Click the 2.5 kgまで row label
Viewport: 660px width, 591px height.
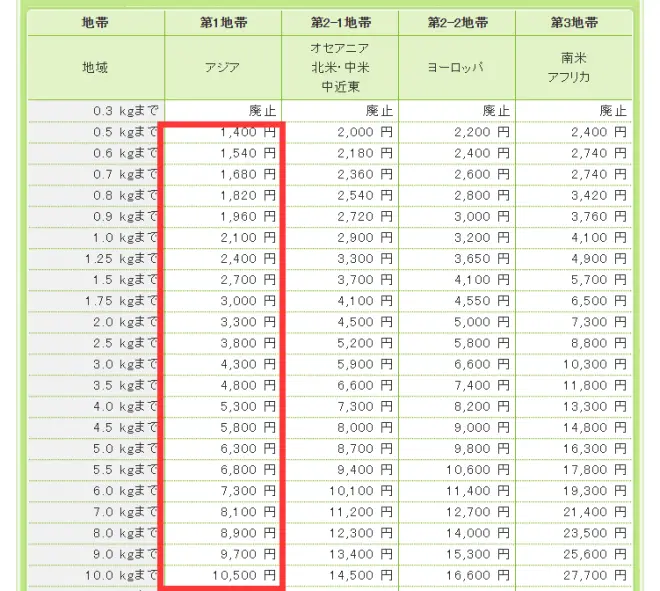pos(126,343)
